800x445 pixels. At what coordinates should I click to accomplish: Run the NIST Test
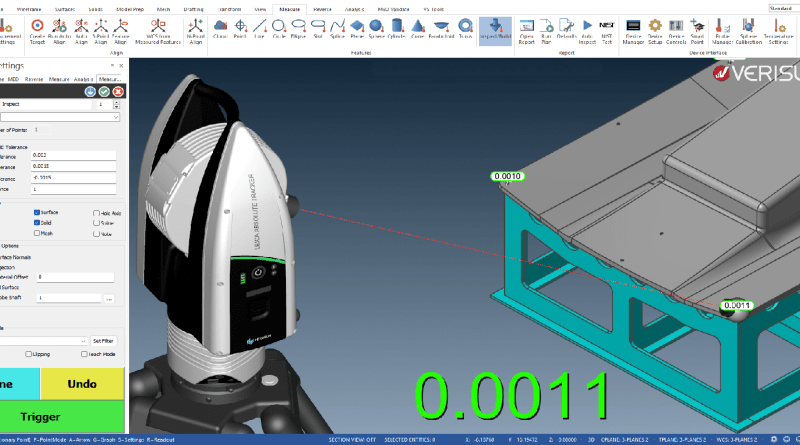pos(607,32)
